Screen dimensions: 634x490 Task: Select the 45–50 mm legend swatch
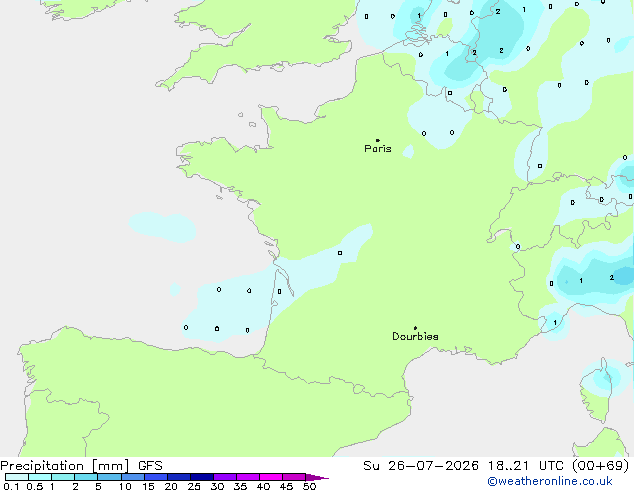coord(294,477)
